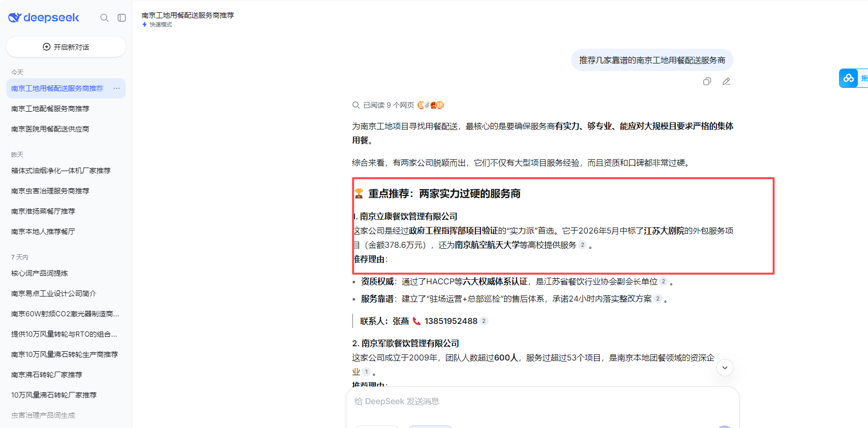Click the edit pencil icon under the user message
868x428 pixels.
pyautogui.click(x=726, y=81)
